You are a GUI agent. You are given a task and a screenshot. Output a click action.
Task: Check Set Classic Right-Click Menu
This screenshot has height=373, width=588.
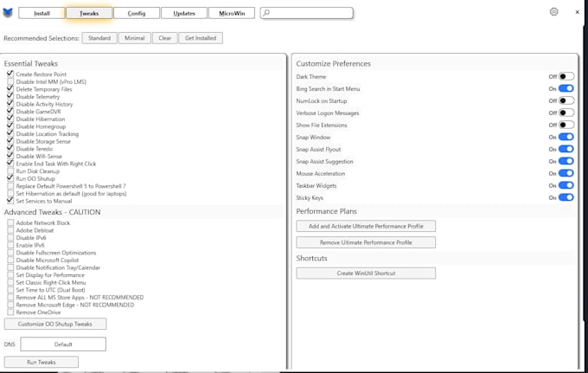pos(10,283)
